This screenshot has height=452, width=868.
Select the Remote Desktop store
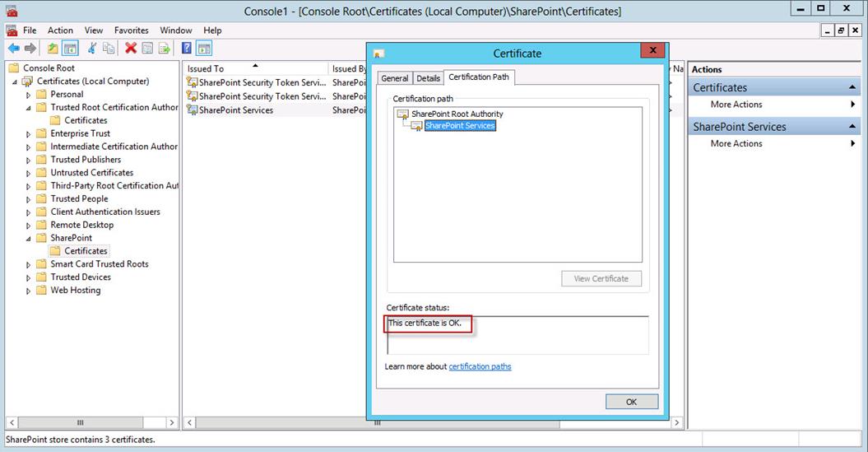(x=82, y=225)
